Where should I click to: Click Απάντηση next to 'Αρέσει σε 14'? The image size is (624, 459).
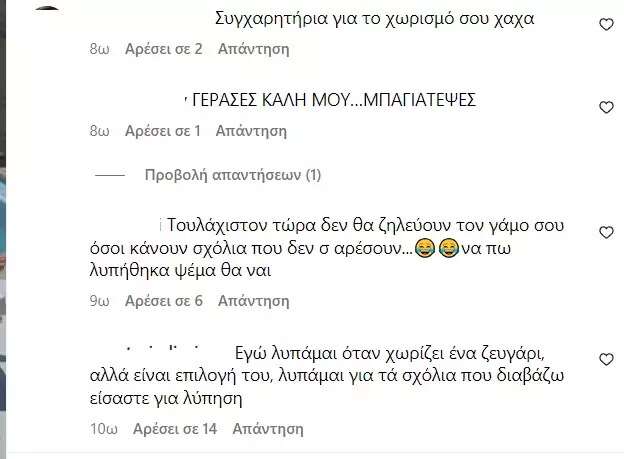268,429
